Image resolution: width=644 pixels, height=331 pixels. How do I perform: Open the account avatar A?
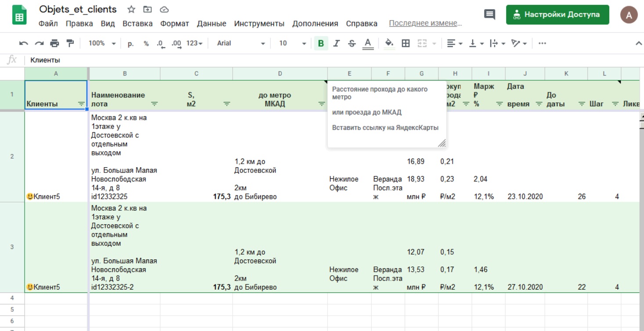(x=629, y=14)
